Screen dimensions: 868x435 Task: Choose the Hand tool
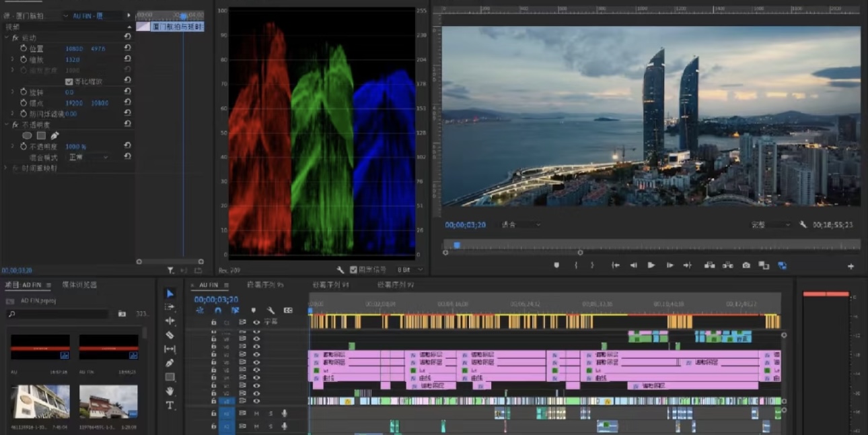(170, 391)
